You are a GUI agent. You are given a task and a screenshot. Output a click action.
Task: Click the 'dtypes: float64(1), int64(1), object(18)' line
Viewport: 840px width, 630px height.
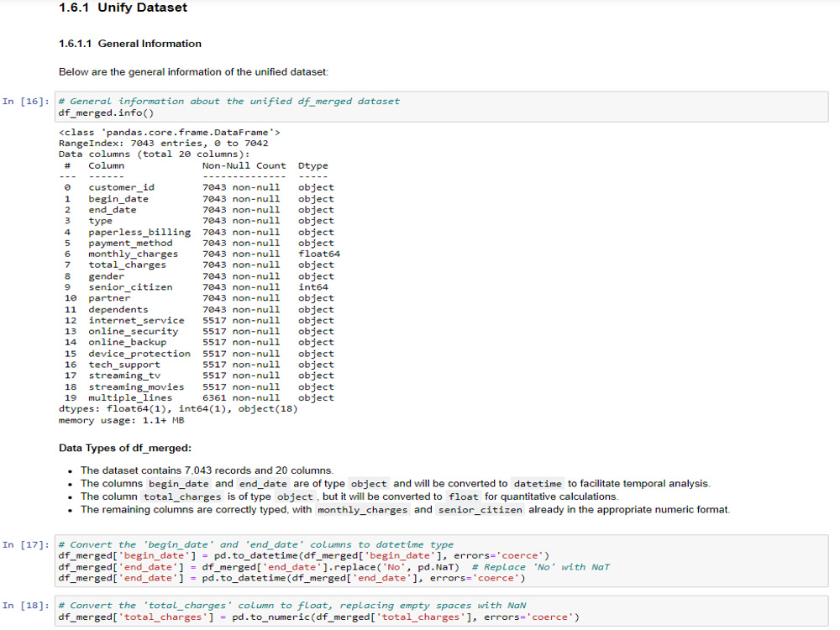click(178, 409)
